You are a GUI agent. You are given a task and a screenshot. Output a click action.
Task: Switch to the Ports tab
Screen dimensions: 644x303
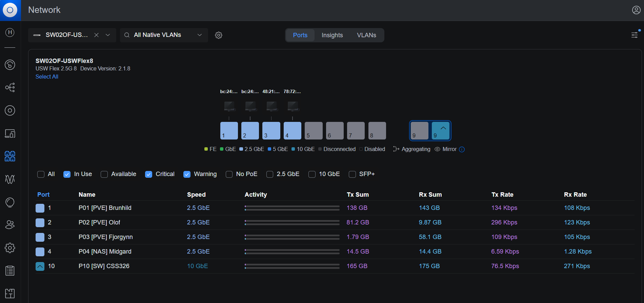click(x=300, y=35)
